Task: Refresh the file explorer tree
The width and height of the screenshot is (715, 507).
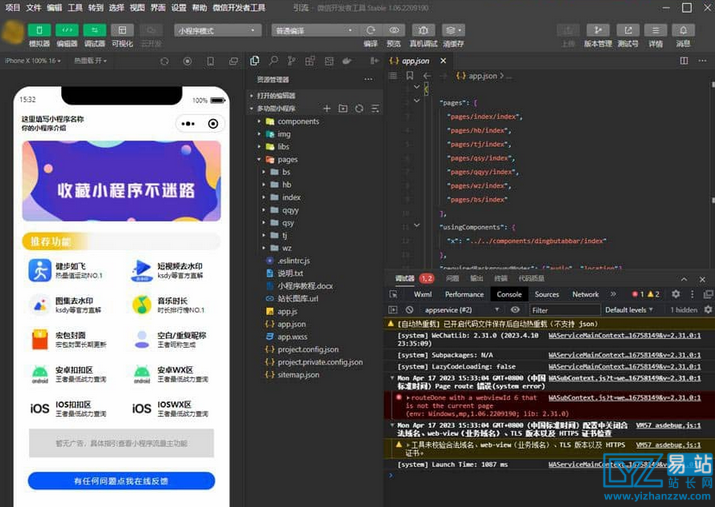Action: click(x=359, y=108)
